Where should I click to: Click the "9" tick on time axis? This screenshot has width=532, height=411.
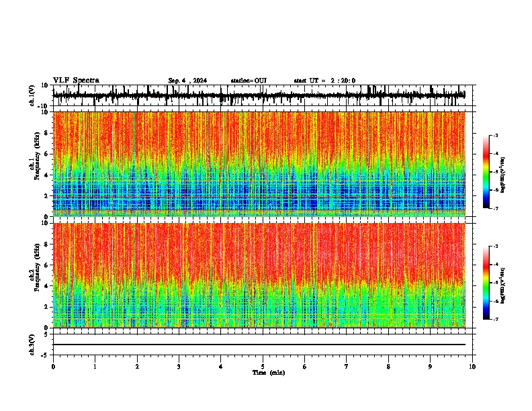pyautogui.click(x=430, y=367)
